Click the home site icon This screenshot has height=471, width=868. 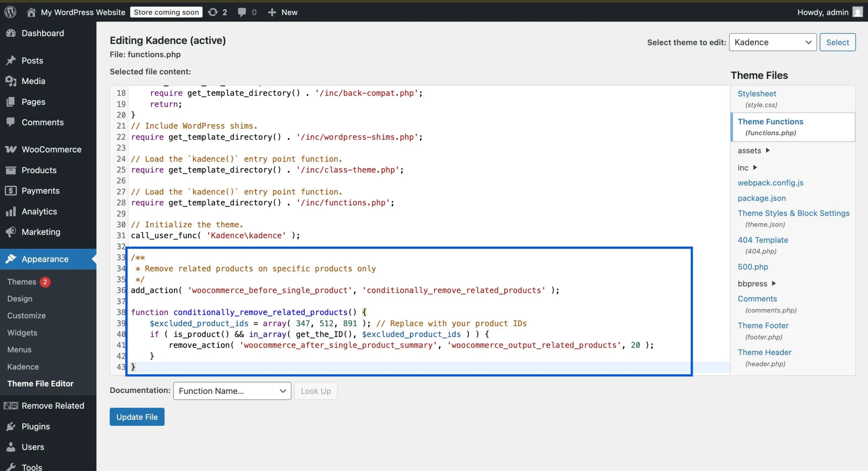click(x=31, y=12)
